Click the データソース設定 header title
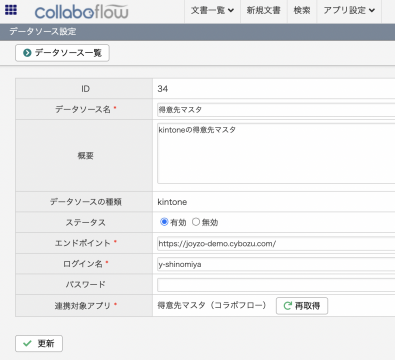Viewport: 395px width, 360px height. [43, 32]
